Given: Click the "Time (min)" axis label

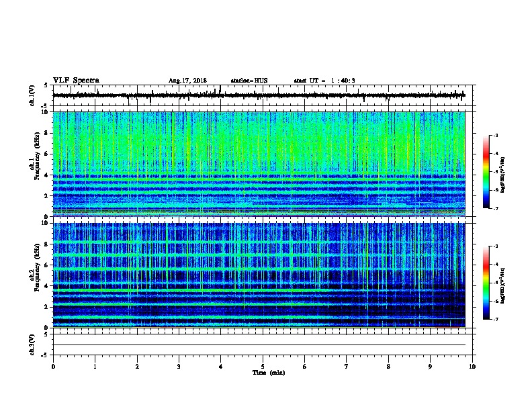Looking at the screenshot, I should coord(269,373).
